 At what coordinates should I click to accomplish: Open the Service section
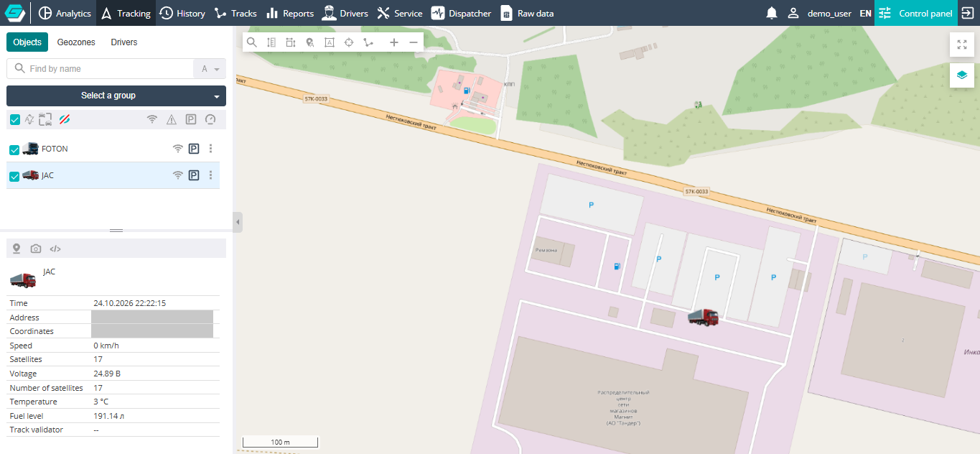pos(400,13)
